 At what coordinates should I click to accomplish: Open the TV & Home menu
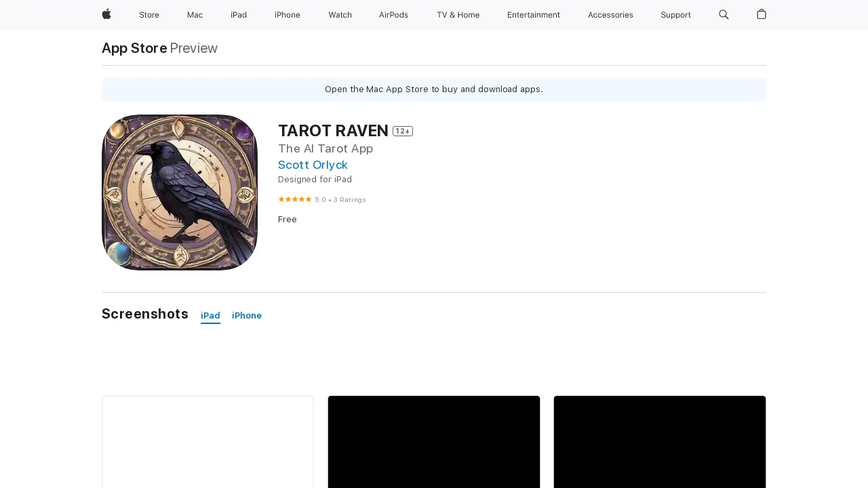(458, 15)
